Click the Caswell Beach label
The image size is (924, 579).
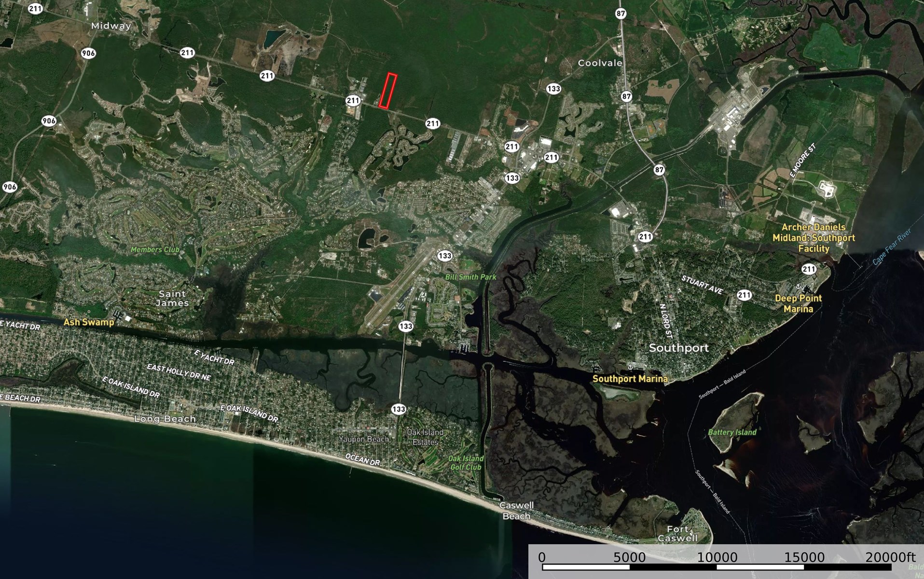pos(517,510)
